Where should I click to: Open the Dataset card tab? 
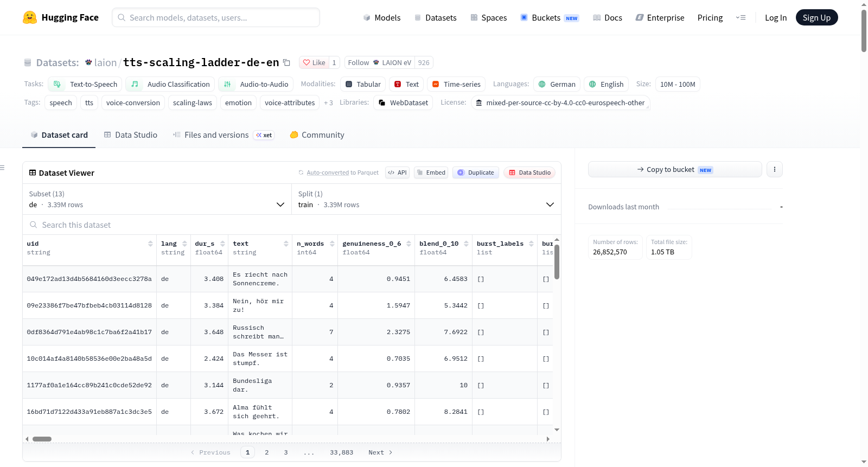(59, 135)
